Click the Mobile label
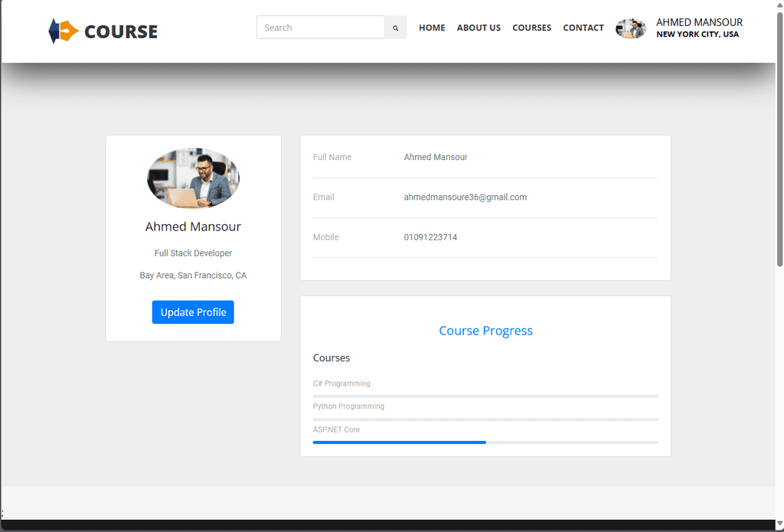 326,237
